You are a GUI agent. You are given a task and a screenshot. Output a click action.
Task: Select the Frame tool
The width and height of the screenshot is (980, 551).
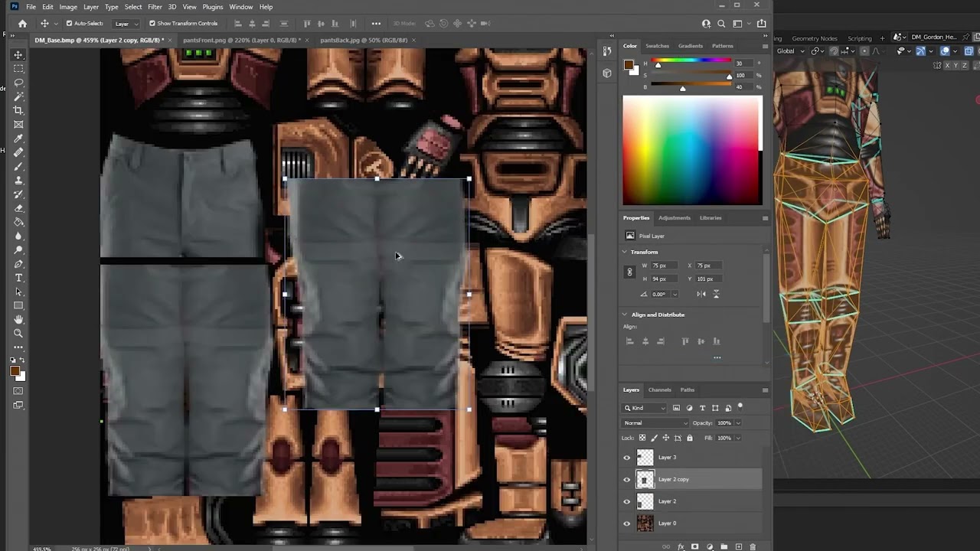pos(18,124)
